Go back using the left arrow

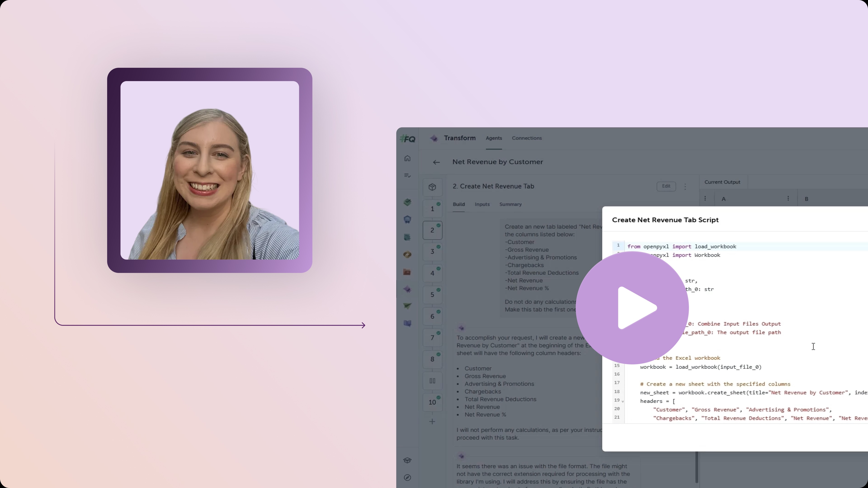pyautogui.click(x=436, y=162)
